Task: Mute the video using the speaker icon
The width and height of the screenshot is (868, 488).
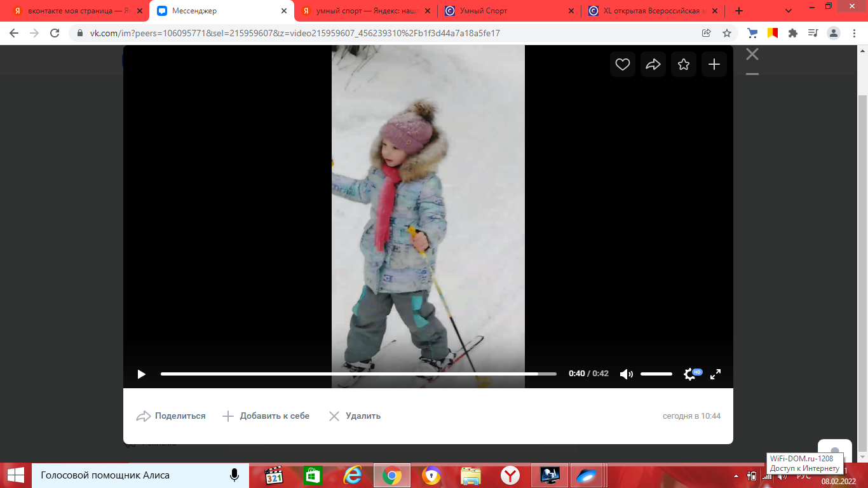Action: tap(626, 374)
